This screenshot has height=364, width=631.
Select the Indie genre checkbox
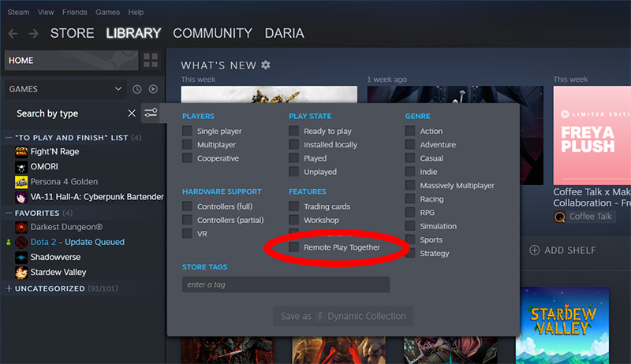click(410, 172)
